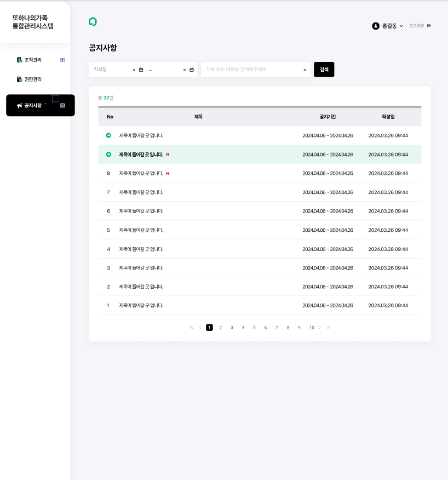Click the 조직관리 document shield icon
This screenshot has height=480, width=448.
[x=20, y=60]
